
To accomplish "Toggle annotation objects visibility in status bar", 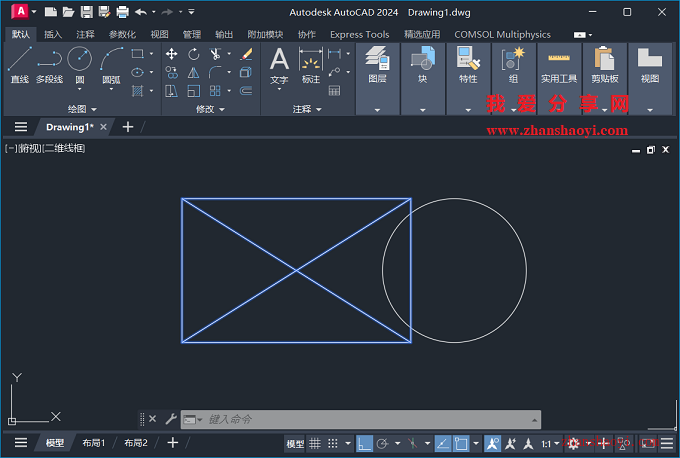I will 493,443.
